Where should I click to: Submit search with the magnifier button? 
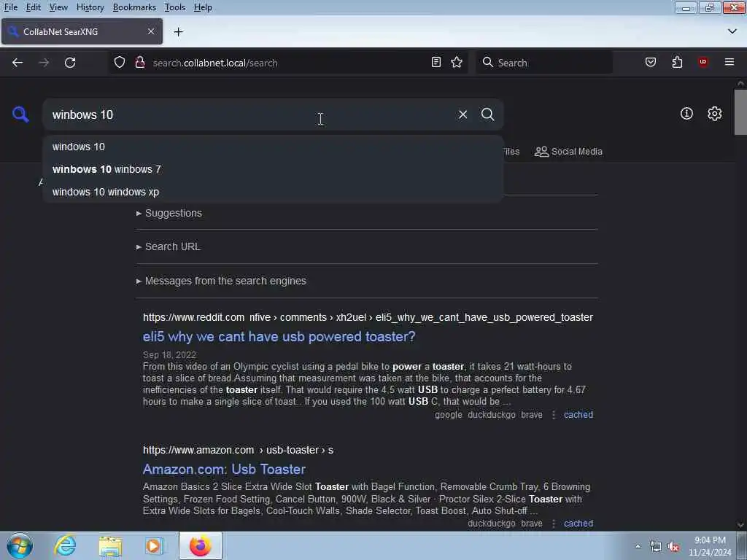coord(487,114)
